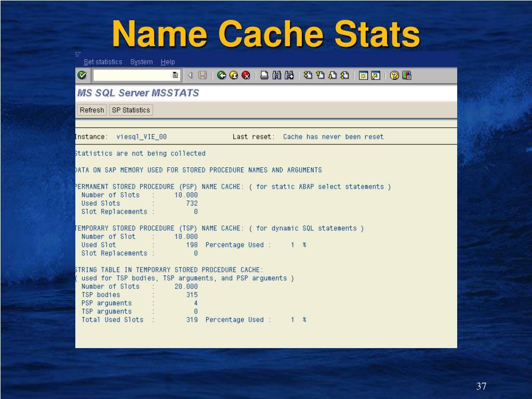
Task: Jump to the last page icon
Action: pyautogui.click(x=345, y=75)
